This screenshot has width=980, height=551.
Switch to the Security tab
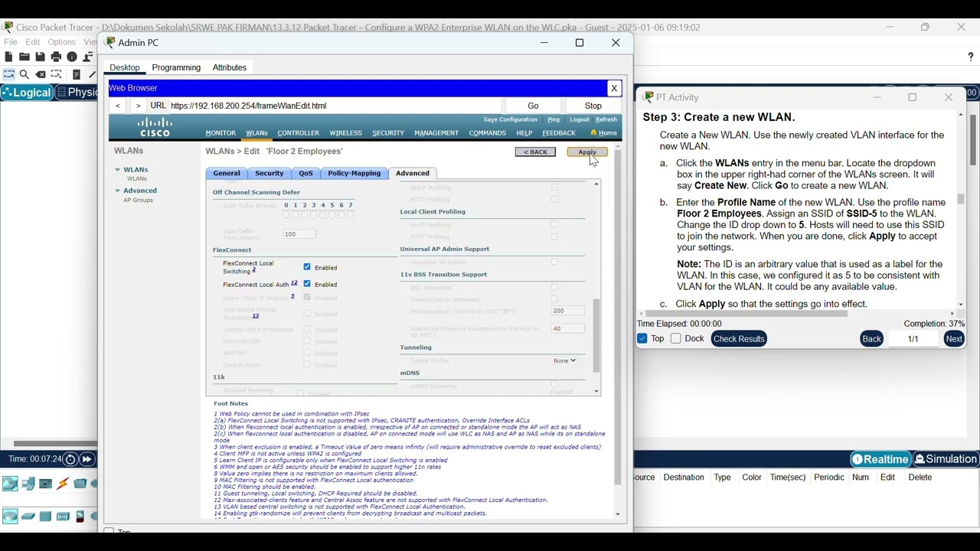[269, 174]
